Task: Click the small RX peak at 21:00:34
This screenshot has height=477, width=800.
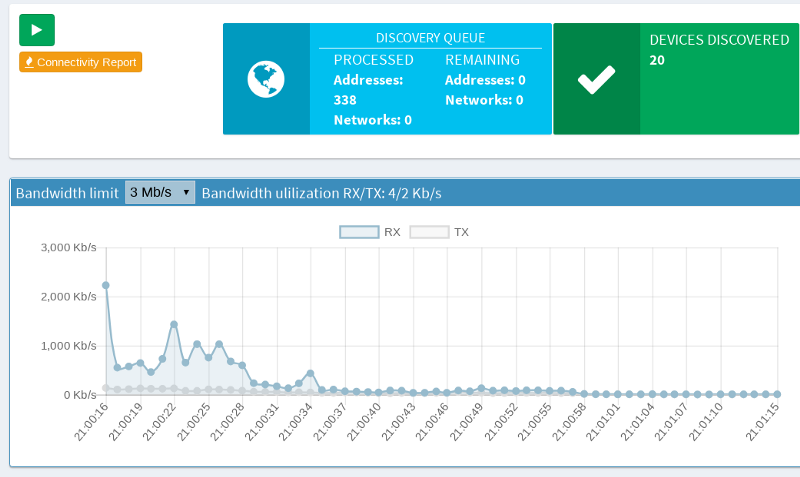Action: click(x=310, y=373)
